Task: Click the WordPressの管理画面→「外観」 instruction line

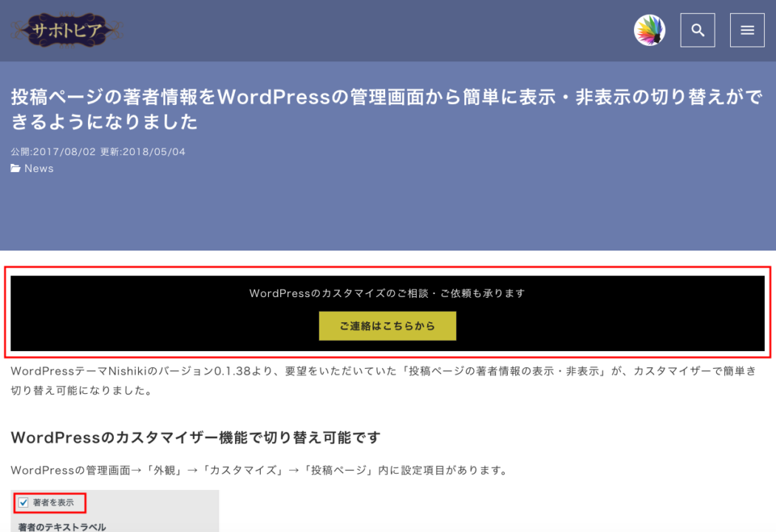Action: tap(260, 470)
